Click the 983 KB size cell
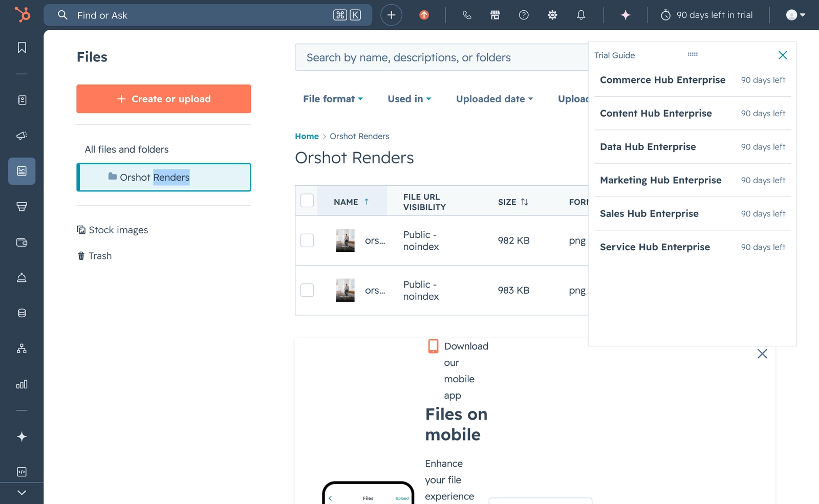Image resolution: width=819 pixels, height=504 pixels. tap(514, 290)
